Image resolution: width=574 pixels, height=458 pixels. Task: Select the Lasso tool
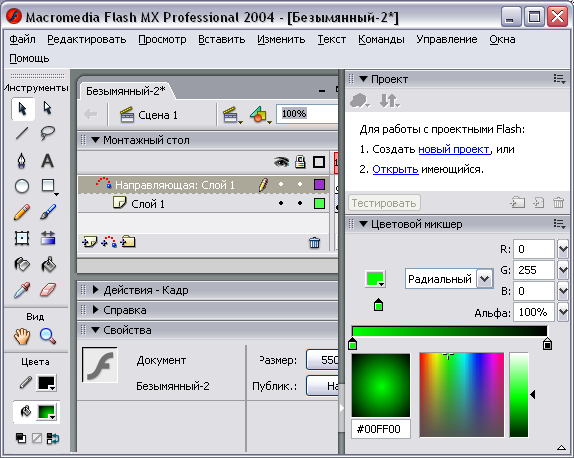(48, 133)
